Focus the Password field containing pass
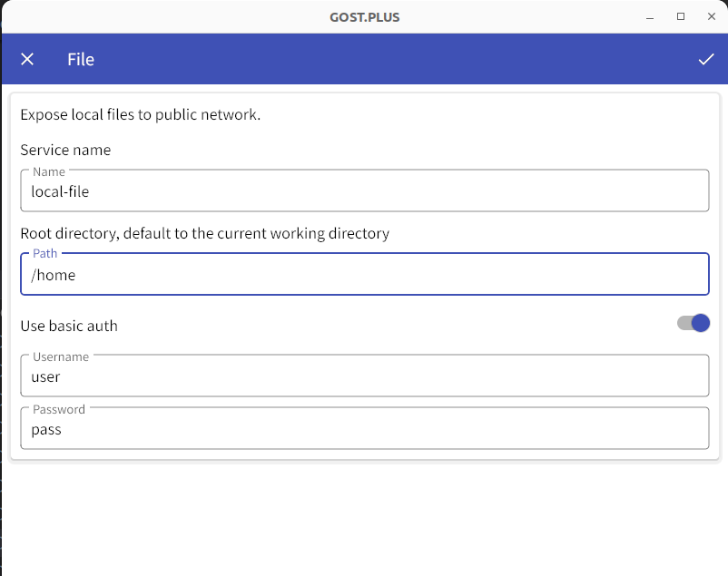The width and height of the screenshot is (728, 576). coord(365,428)
